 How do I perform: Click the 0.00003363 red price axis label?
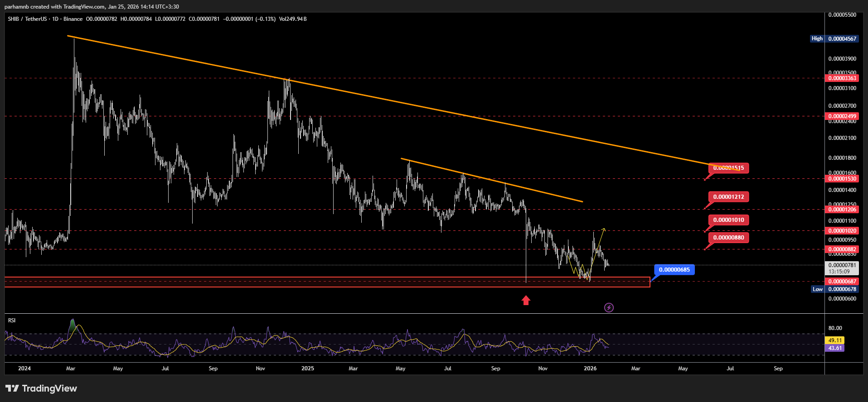pos(842,78)
